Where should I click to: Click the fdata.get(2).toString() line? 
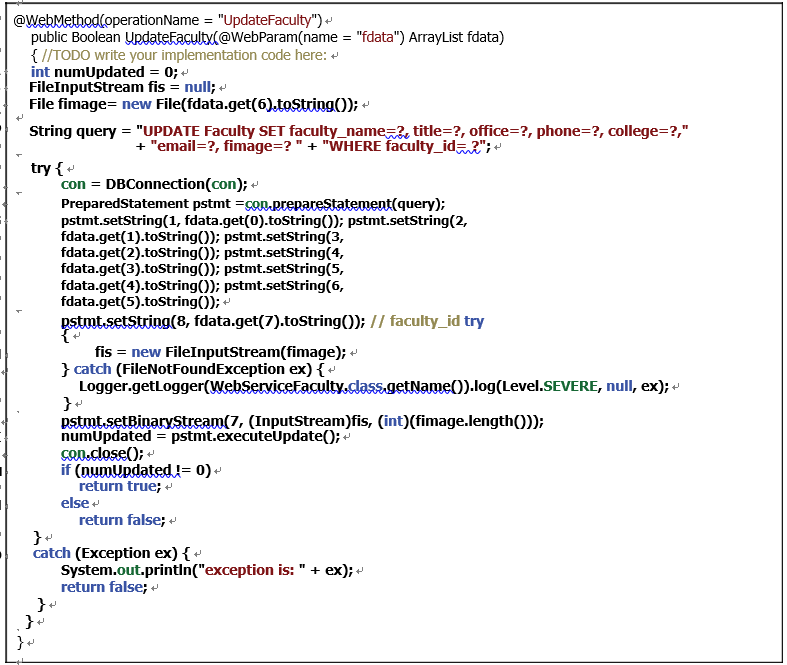202,253
